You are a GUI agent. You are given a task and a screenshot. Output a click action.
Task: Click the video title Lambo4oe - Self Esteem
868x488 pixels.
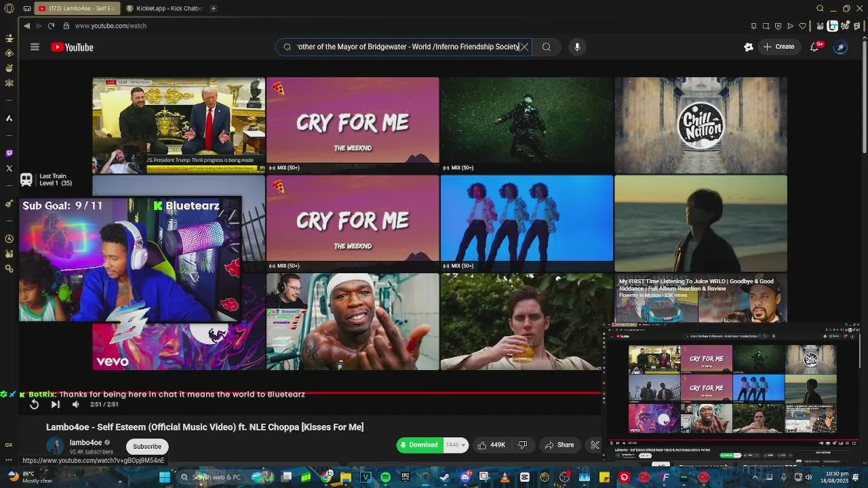(205, 427)
